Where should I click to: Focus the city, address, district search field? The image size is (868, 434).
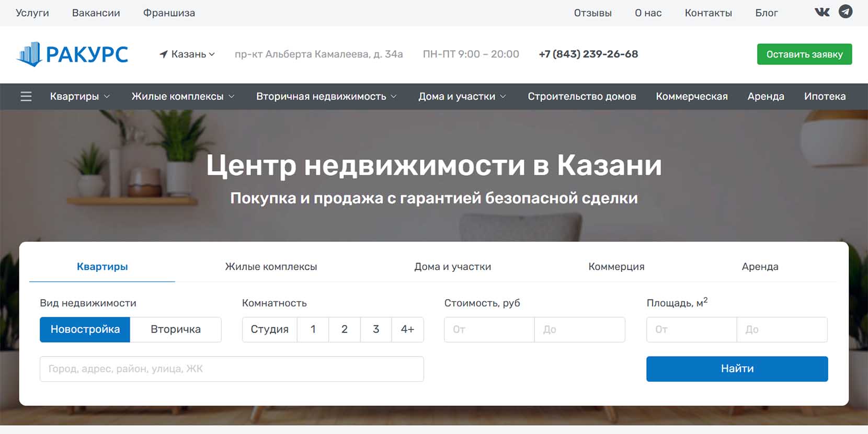coord(232,369)
